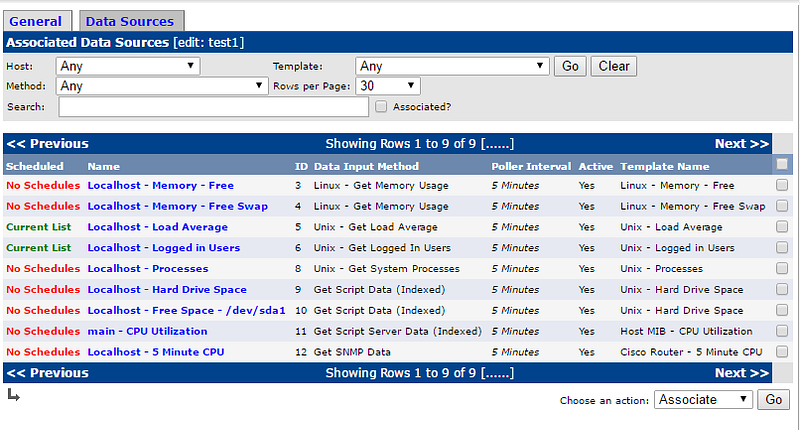
Task: Click bottom << Previous pagination link
Action: [48, 373]
